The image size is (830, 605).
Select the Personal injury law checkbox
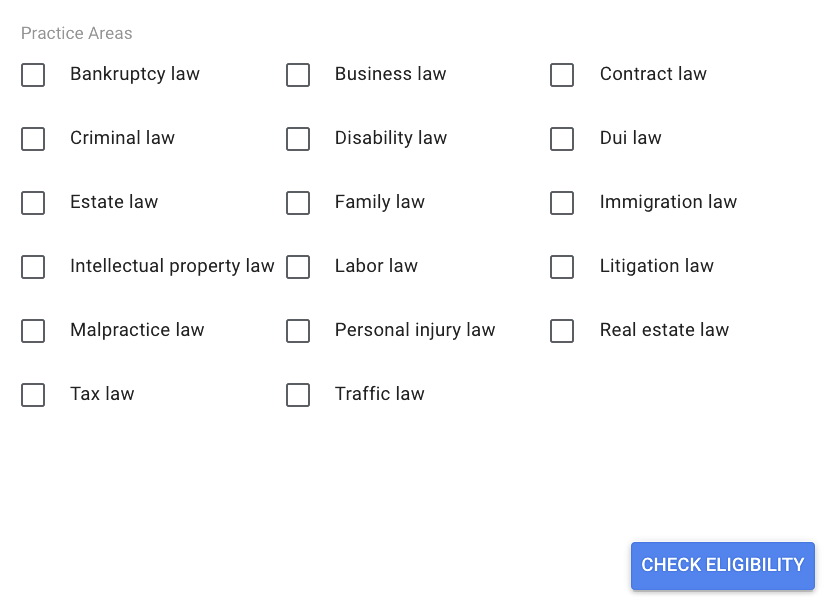(x=298, y=331)
